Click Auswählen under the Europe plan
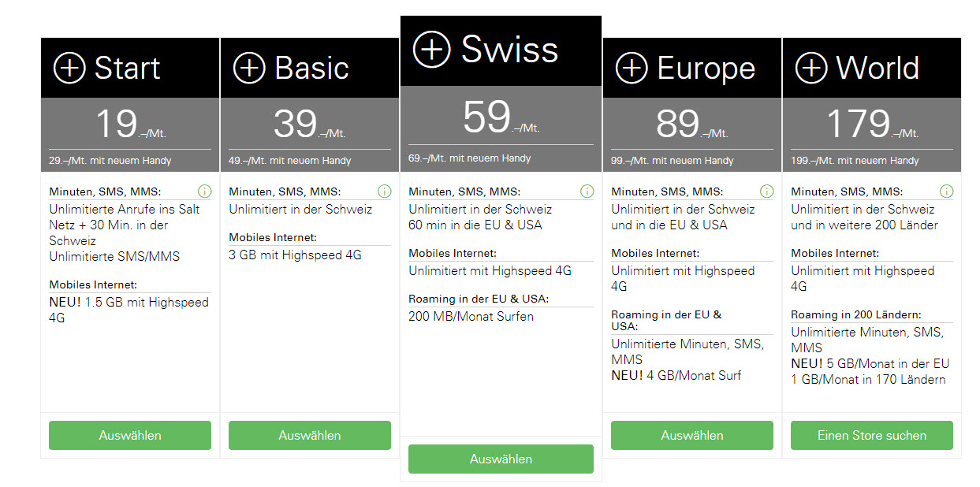This screenshot has width=980, height=487. pos(692,435)
